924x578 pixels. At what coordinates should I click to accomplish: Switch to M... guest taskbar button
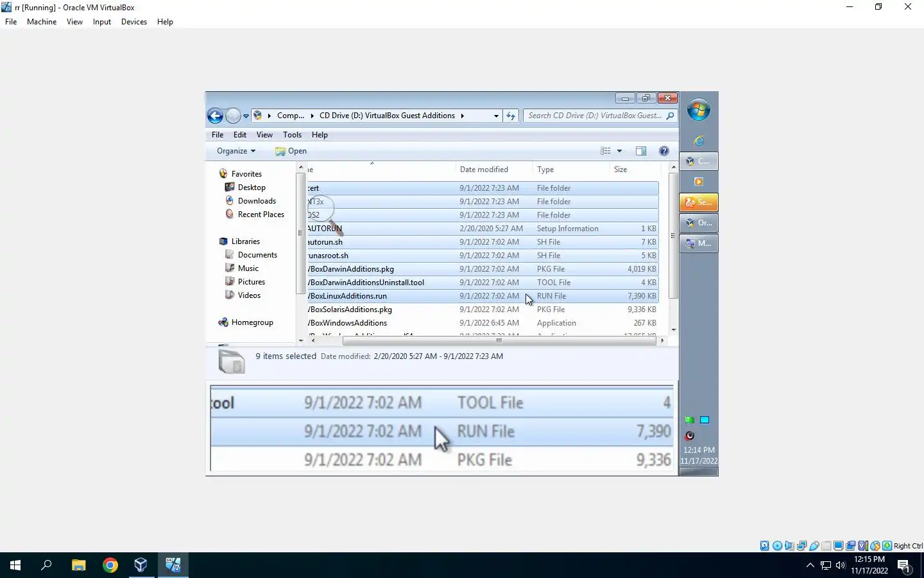click(699, 243)
